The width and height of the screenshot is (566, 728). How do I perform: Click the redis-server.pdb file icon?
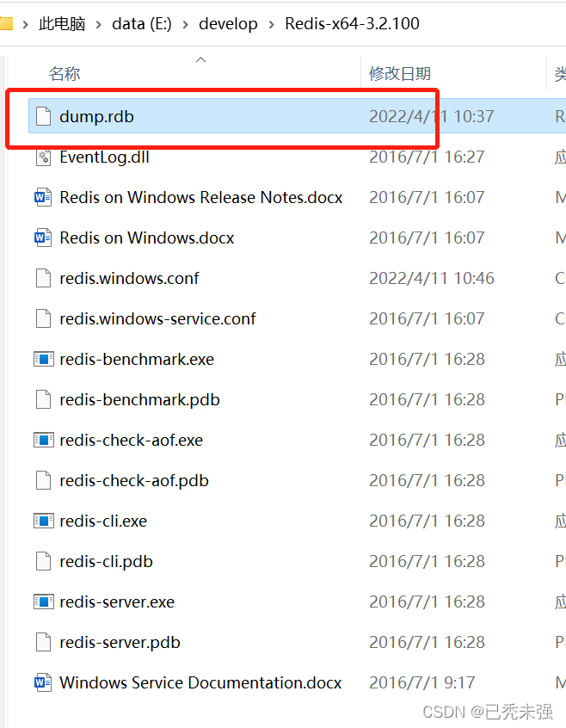(x=44, y=642)
